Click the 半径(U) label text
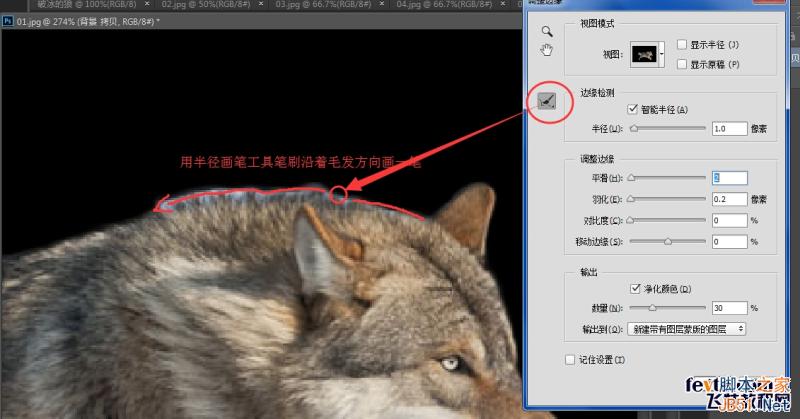 point(607,129)
